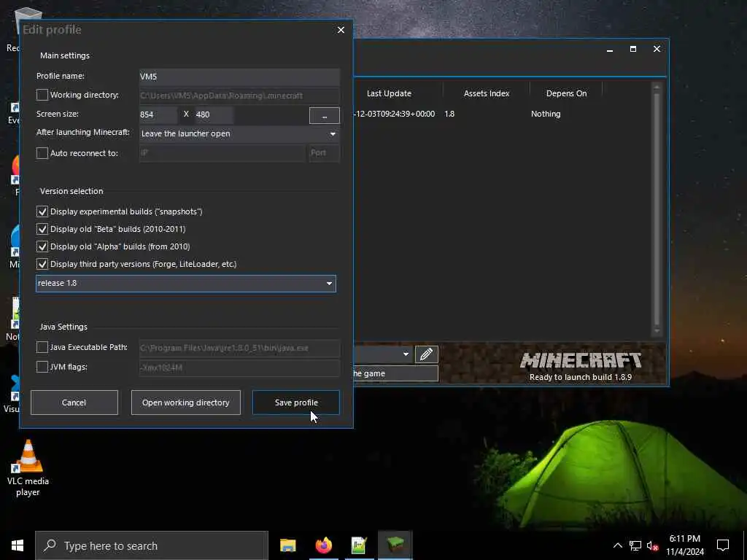
Task: Click the scrollbar down arrow in launcher
Action: pyautogui.click(x=657, y=331)
